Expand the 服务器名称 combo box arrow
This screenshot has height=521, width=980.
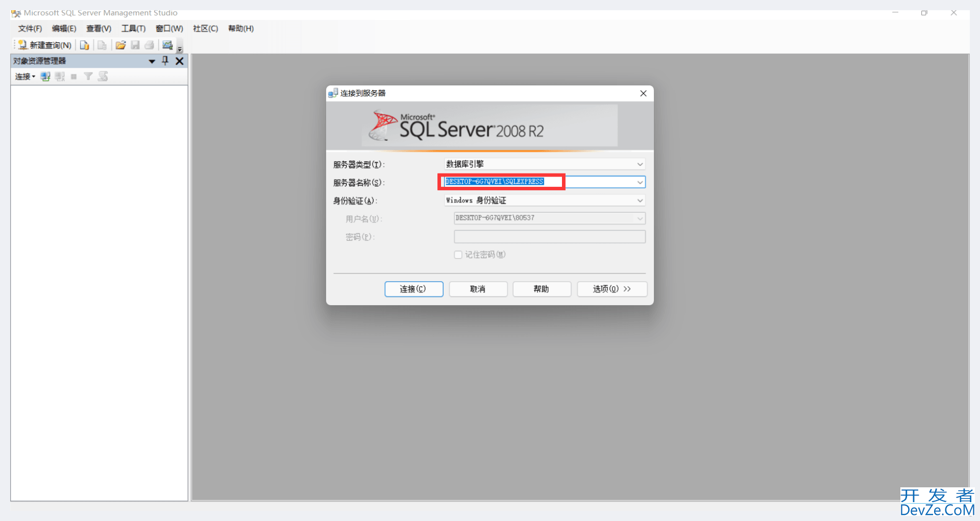(640, 182)
